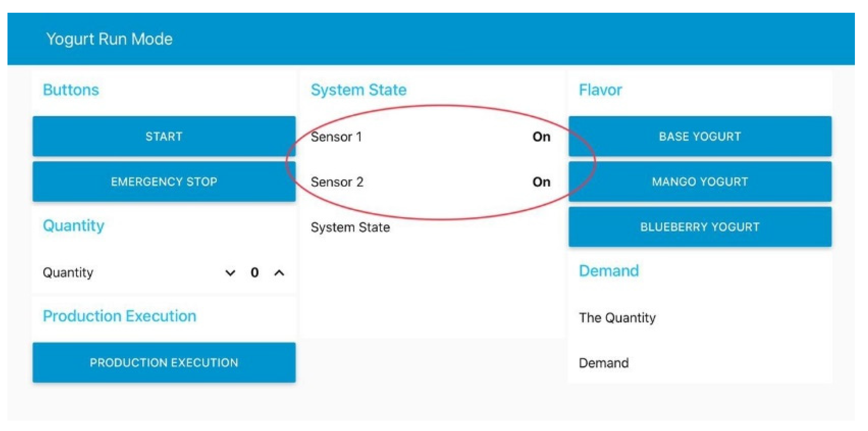
Task: Click the Flavor section heading
Action: click(600, 90)
